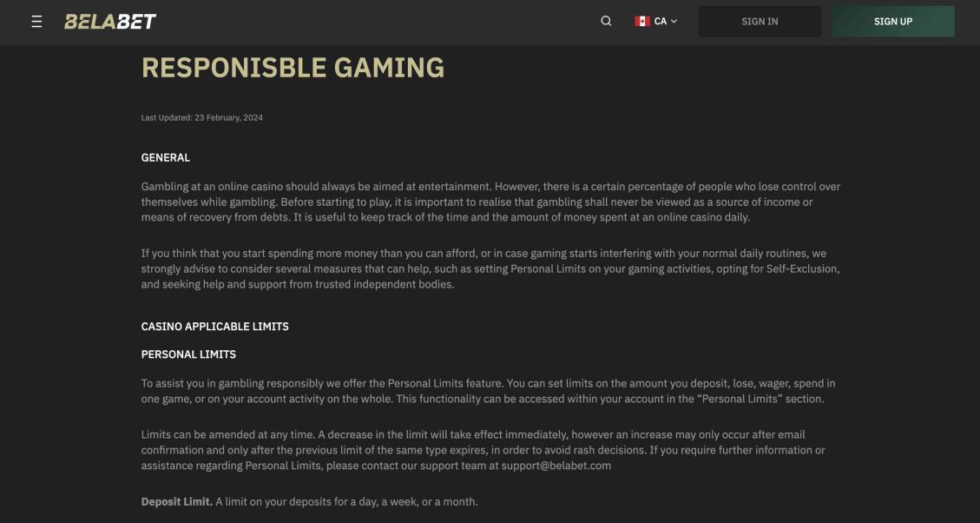980x523 pixels.
Task: Click the paragraph starting 'Gambling at an online casino'
Action: coord(490,202)
